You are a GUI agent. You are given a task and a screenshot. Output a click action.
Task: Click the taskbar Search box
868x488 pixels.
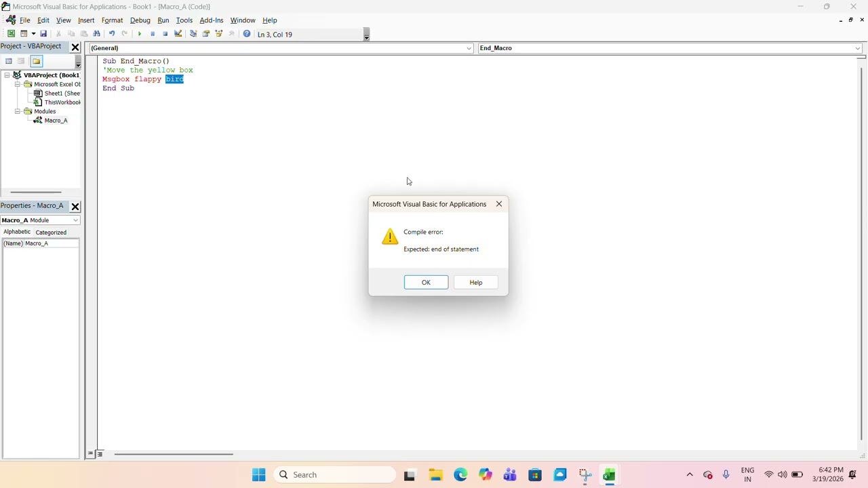(334, 474)
